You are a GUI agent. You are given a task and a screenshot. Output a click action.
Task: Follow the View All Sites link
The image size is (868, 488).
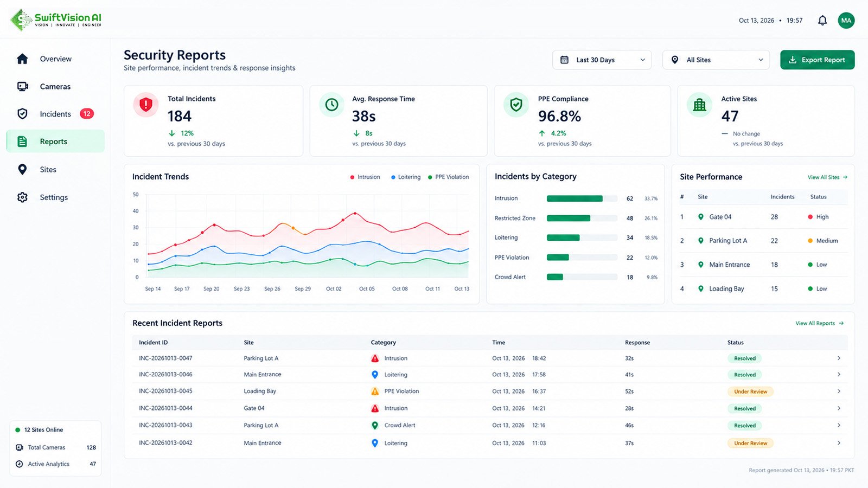pos(827,177)
